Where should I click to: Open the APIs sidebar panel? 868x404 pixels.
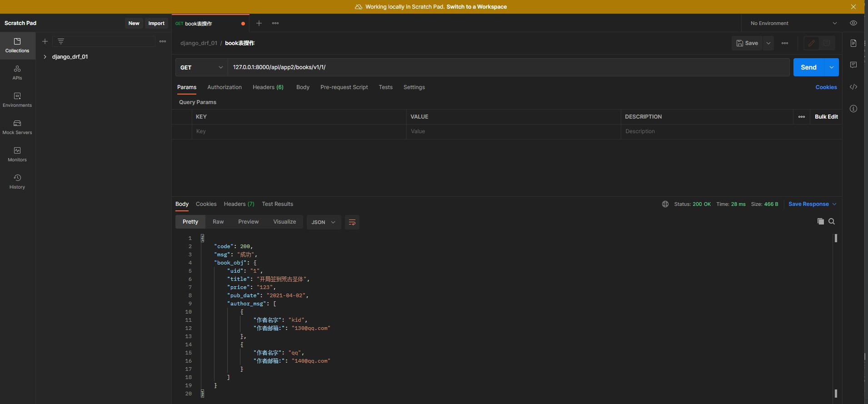(17, 73)
